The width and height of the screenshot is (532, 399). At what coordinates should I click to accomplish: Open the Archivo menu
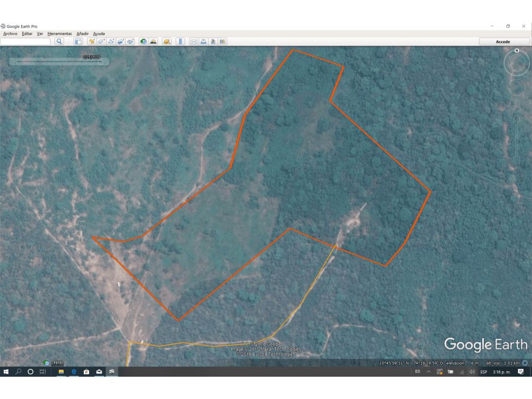pos(10,34)
